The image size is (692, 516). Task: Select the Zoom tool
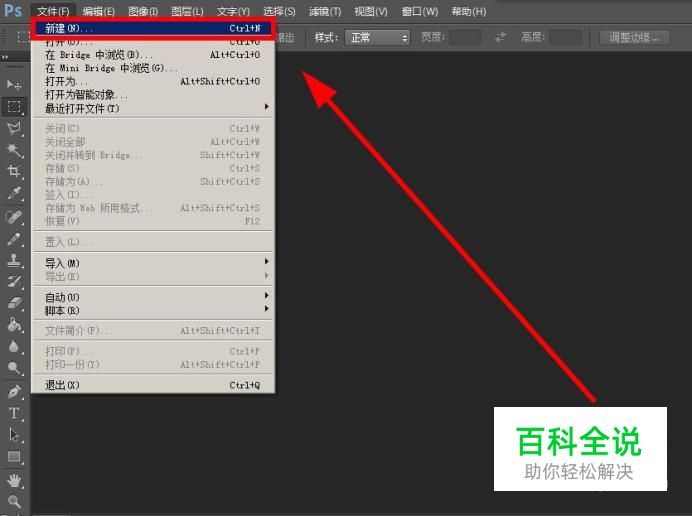(x=14, y=501)
